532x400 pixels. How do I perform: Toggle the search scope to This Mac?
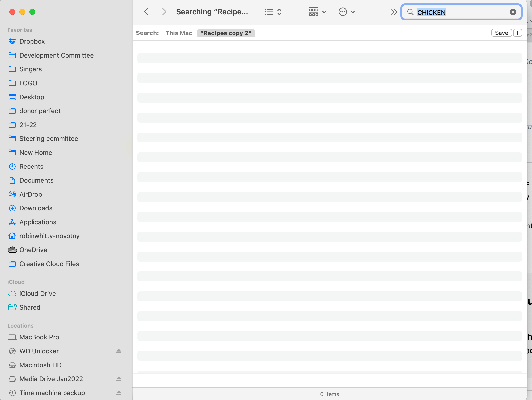(x=178, y=33)
